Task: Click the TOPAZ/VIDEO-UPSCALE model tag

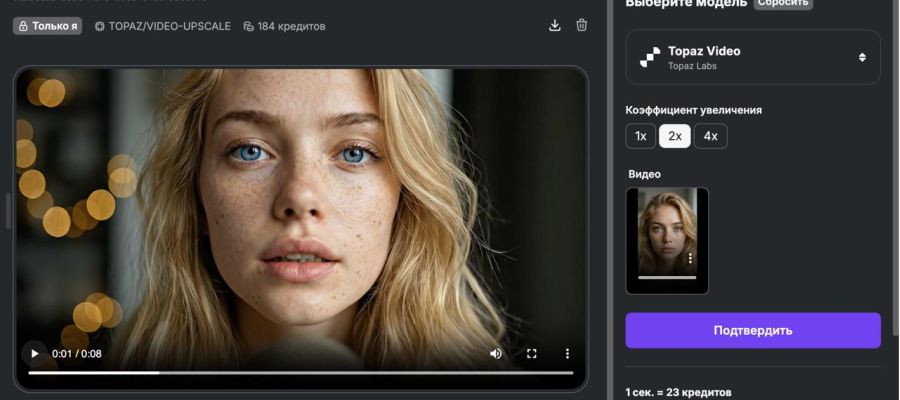Action: [x=163, y=26]
